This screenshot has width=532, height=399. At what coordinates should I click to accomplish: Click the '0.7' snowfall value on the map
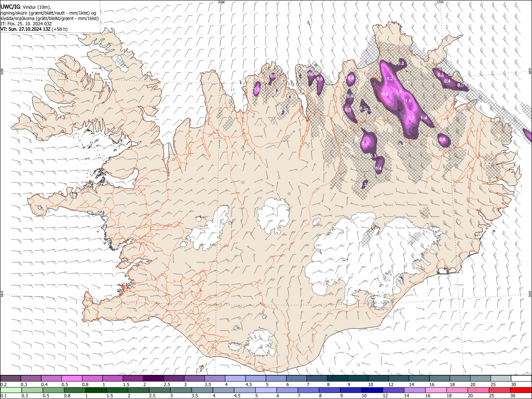click(x=411, y=118)
